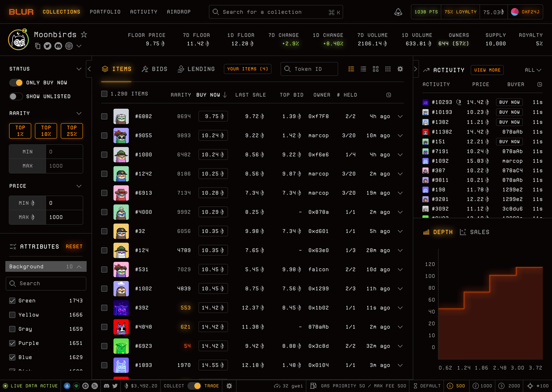Copy collection address icon
Screen dimensions: 552x392
pos(37,46)
